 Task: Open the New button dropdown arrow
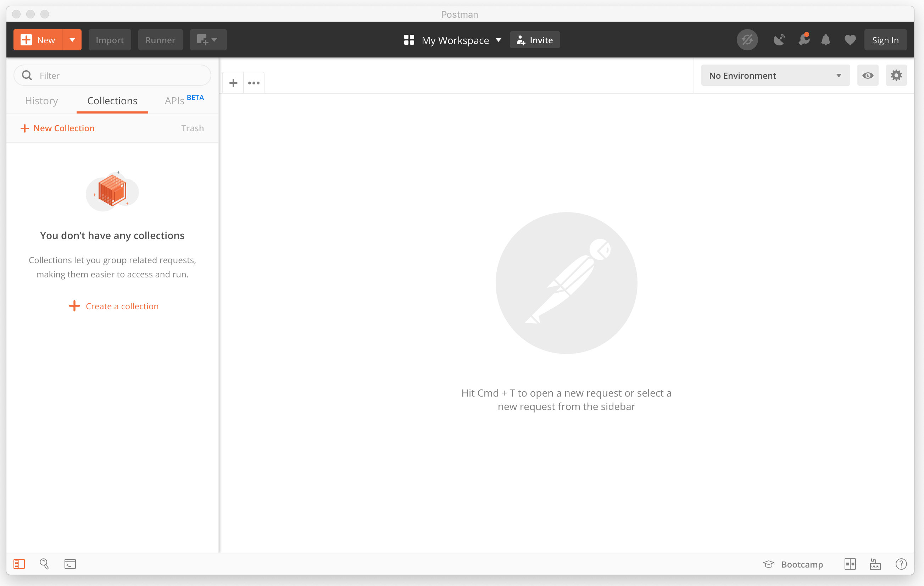tap(72, 40)
